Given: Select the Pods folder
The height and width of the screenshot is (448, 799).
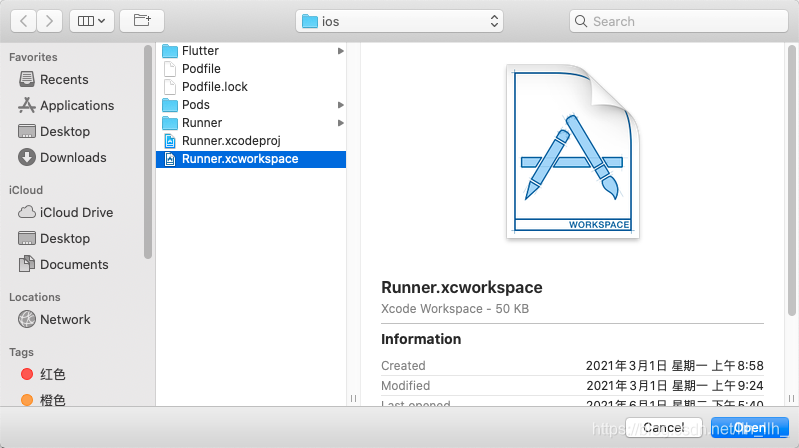Looking at the screenshot, I should (186, 105).
